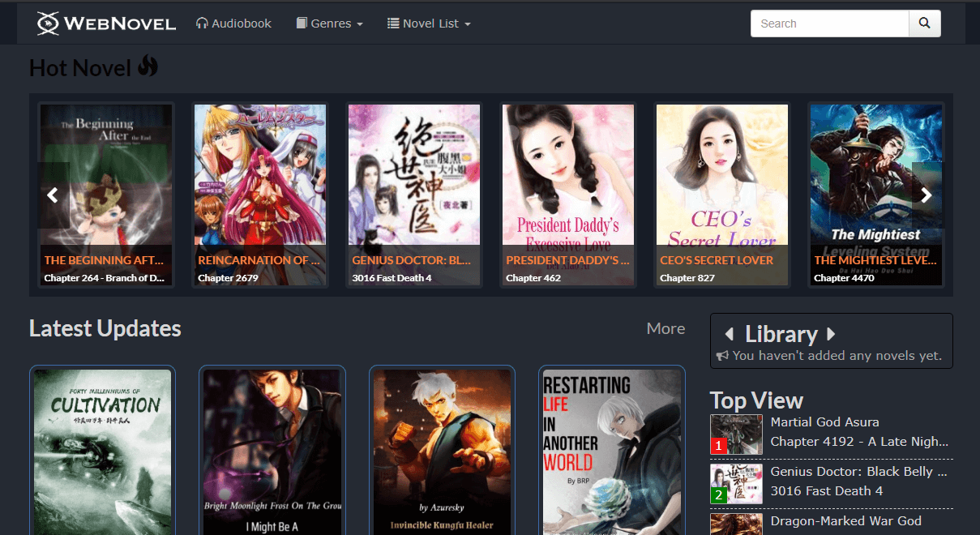Click the Hot Novel heading

tap(93, 67)
